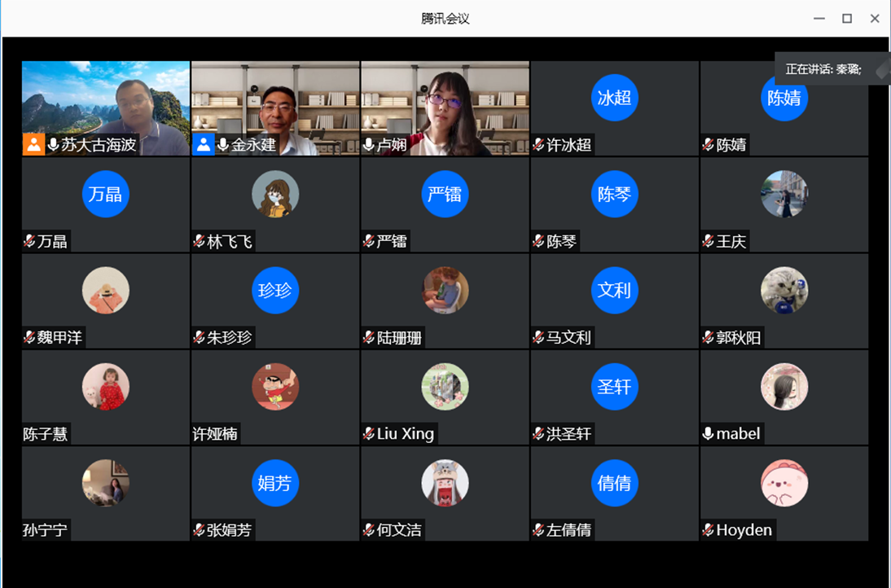Click the muted mic icon for 魏甲洋
Image resolution: width=891 pixels, height=588 pixels.
tap(29, 337)
